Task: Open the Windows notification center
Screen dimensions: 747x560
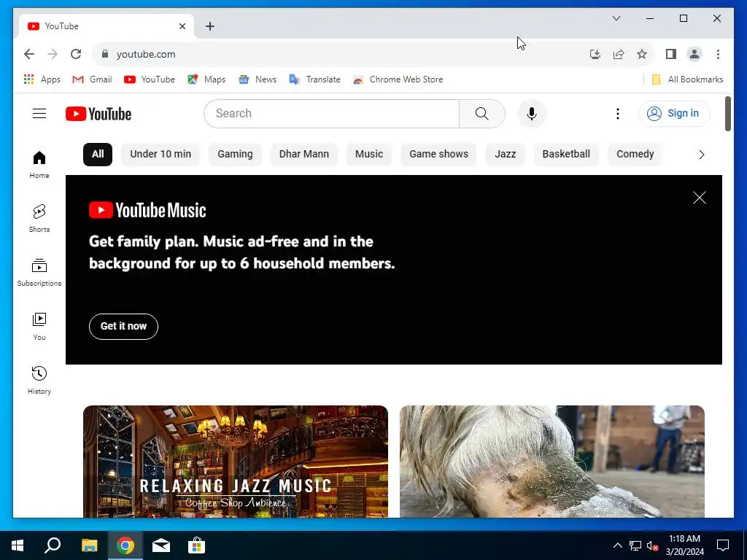Action: click(x=723, y=545)
